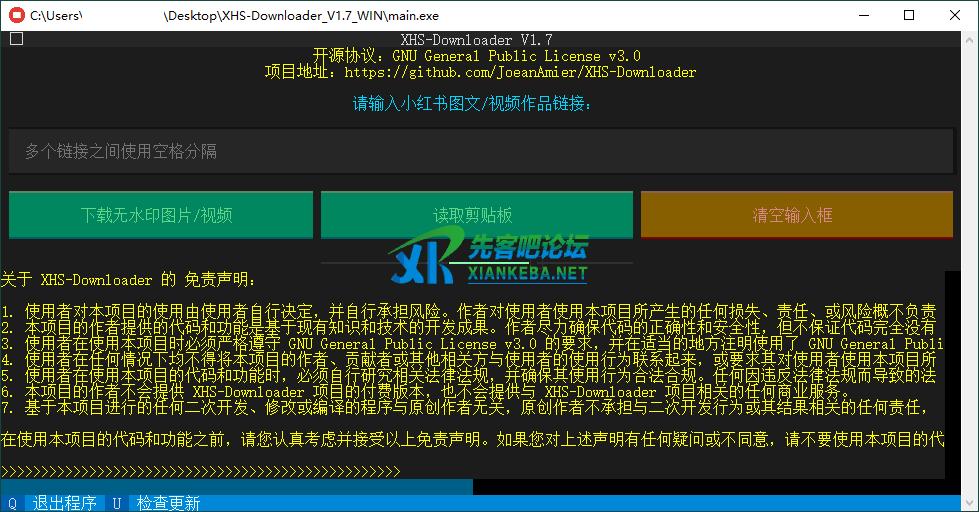Click the GNU General Public License text
The width and height of the screenshot is (979, 512).
[516, 56]
